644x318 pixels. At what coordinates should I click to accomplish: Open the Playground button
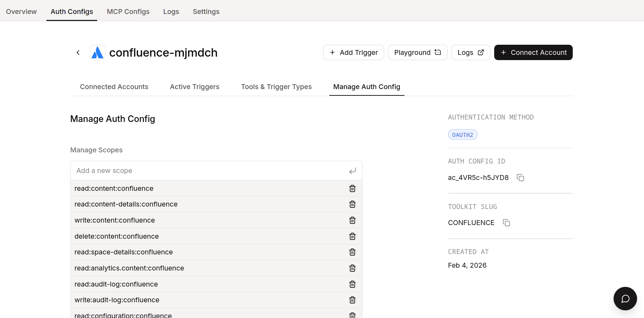pyautogui.click(x=418, y=52)
